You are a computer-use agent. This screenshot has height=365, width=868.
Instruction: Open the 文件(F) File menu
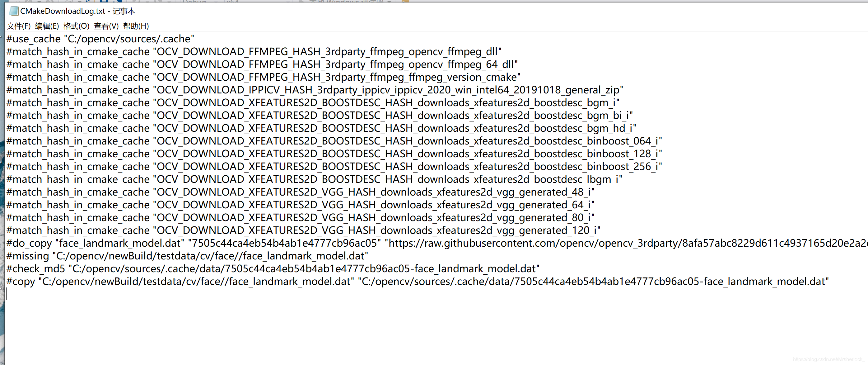tap(19, 26)
